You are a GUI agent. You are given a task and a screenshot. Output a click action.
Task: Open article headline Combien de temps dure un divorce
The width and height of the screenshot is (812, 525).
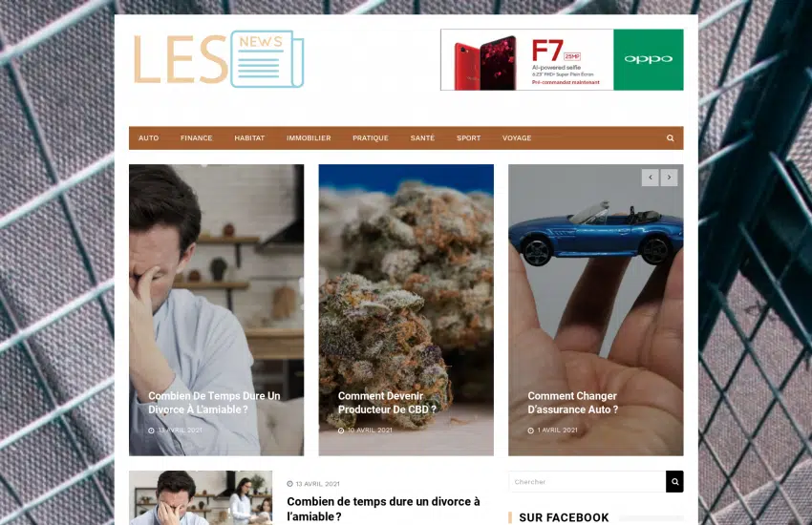[383, 509]
